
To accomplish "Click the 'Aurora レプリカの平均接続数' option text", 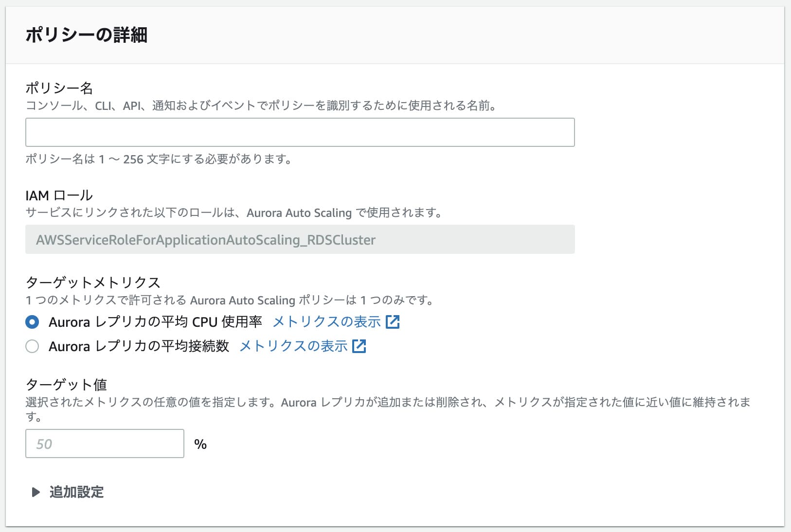I will point(139,346).
